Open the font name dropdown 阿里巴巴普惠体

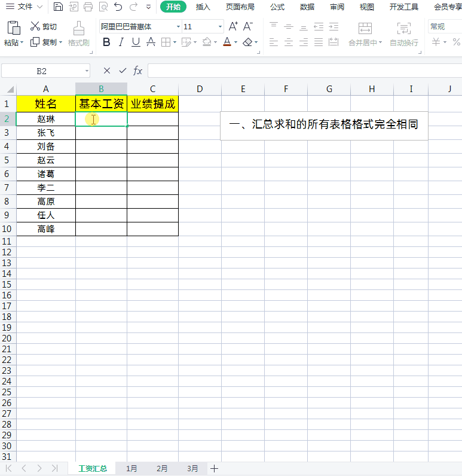178,27
